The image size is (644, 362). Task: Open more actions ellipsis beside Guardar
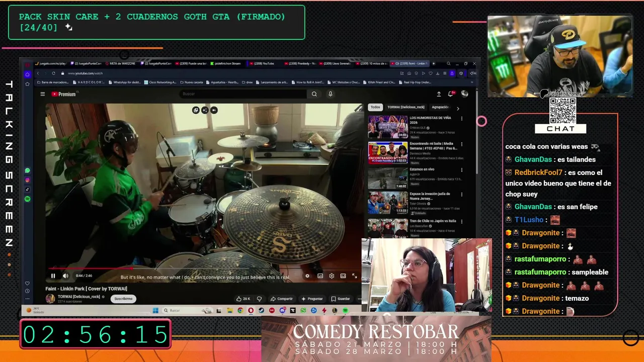coord(359,299)
